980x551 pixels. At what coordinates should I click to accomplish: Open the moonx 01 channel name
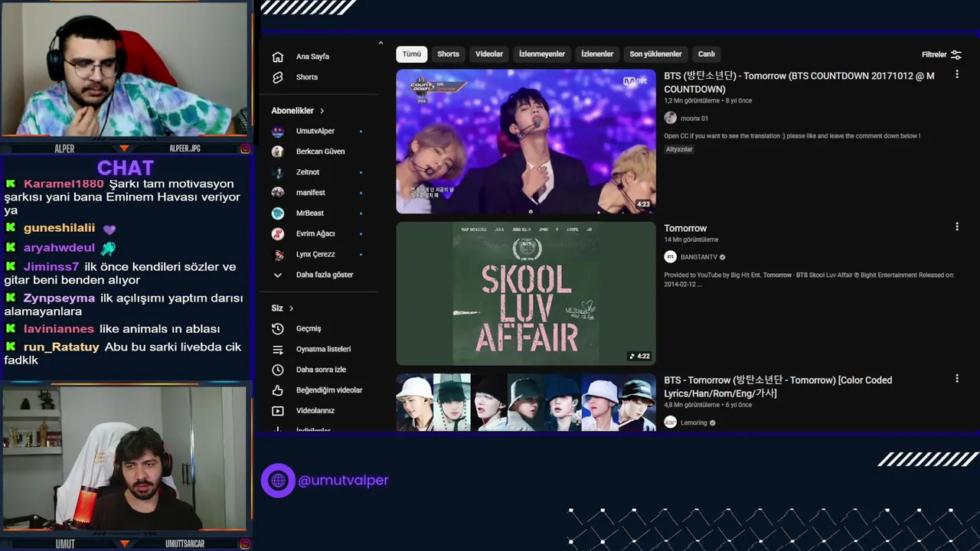click(694, 119)
